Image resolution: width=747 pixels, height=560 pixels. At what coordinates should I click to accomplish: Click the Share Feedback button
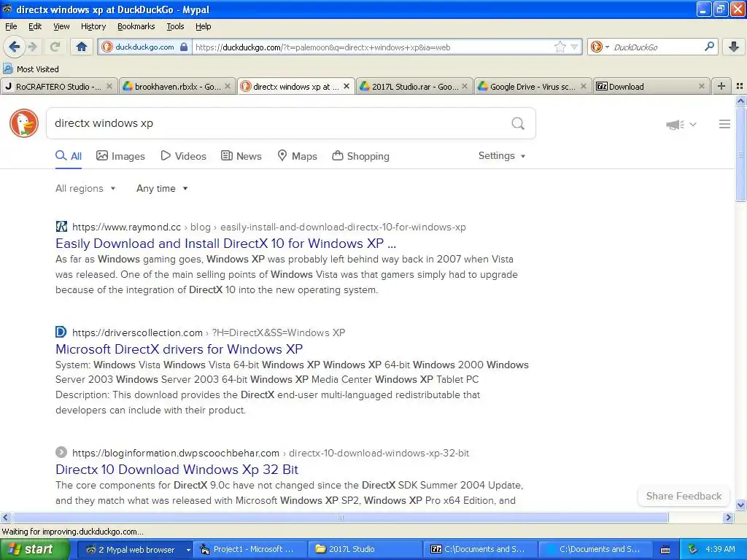[x=684, y=496]
